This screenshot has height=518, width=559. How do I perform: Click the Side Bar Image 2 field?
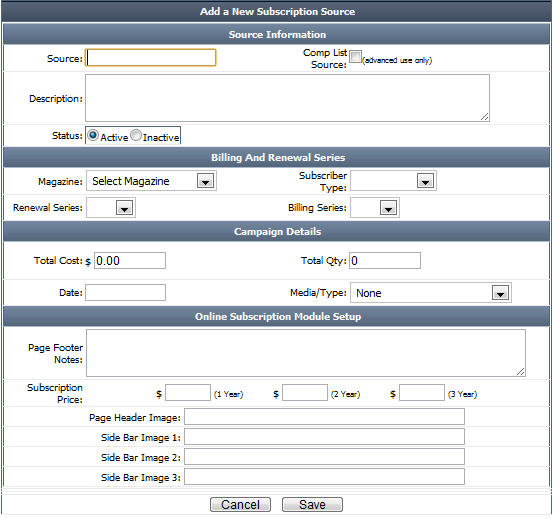pos(324,457)
